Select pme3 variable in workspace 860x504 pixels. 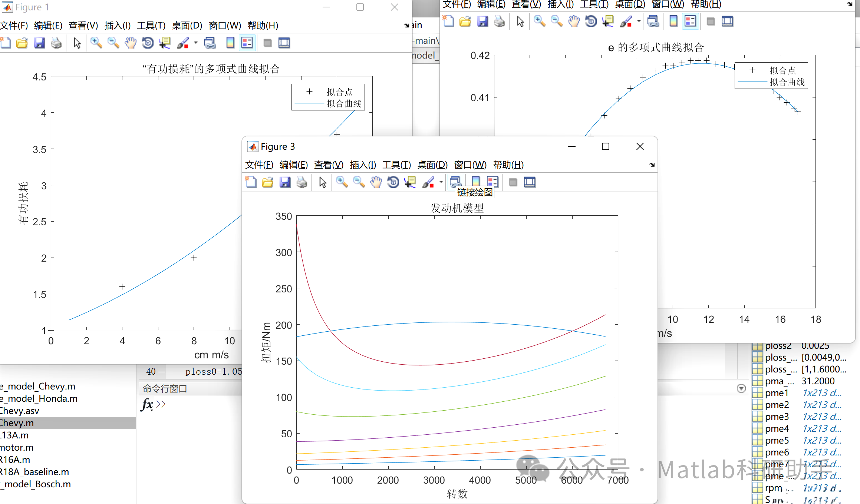click(777, 417)
